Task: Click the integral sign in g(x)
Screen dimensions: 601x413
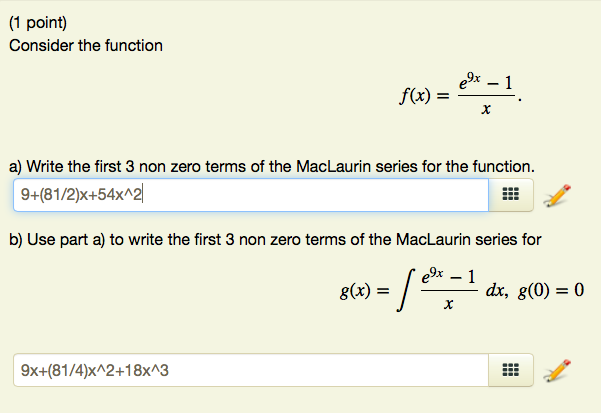Action: pyautogui.click(x=406, y=290)
